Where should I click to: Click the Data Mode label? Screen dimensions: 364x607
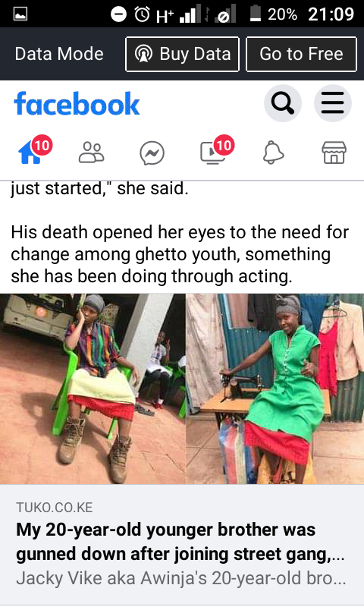(59, 54)
